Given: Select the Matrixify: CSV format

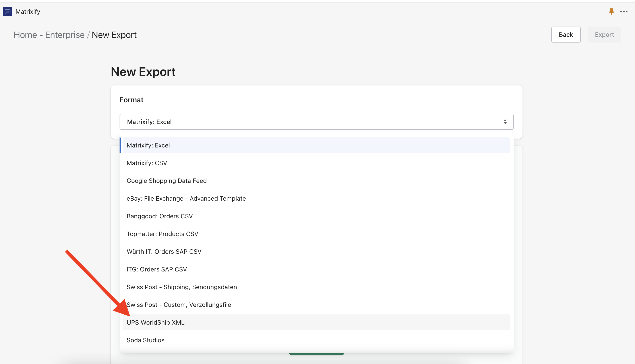Looking at the screenshot, I should [x=147, y=163].
